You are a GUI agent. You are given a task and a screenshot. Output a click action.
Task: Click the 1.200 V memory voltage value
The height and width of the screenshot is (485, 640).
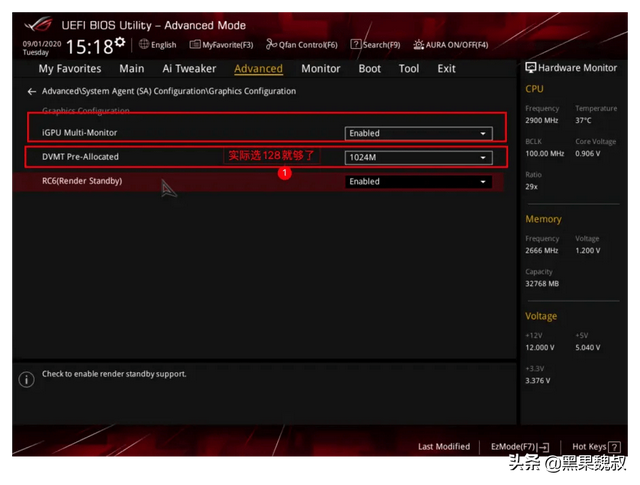587,251
